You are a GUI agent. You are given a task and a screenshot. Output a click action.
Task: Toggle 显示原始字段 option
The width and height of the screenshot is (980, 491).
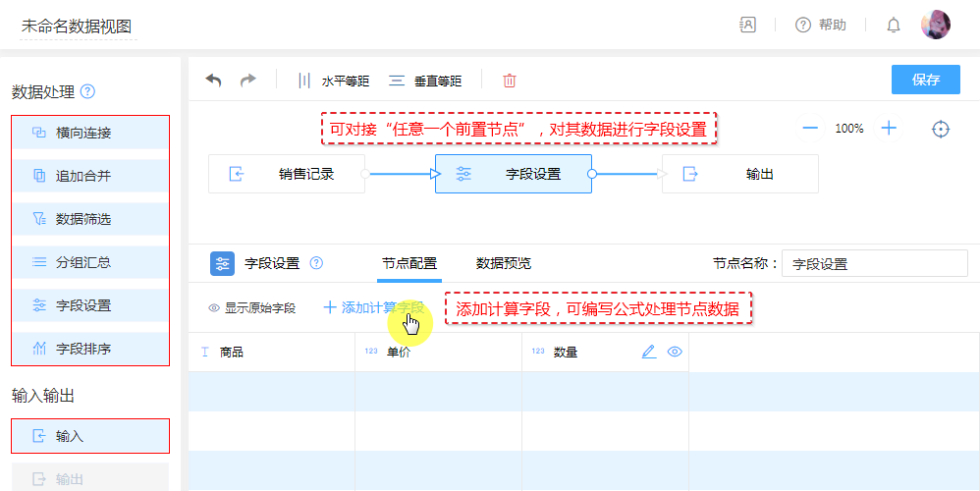tap(251, 307)
